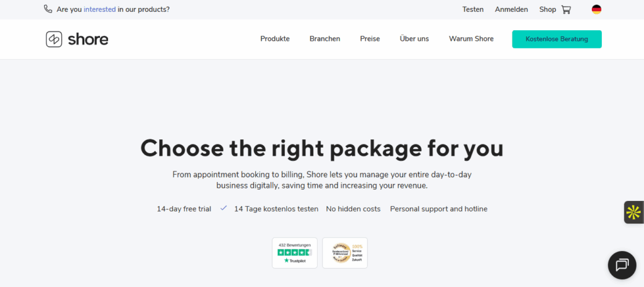The width and height of the screenshot is (644, 287).
Task: Click the highlighted 'interested' link
Action: tap(99, 9)
